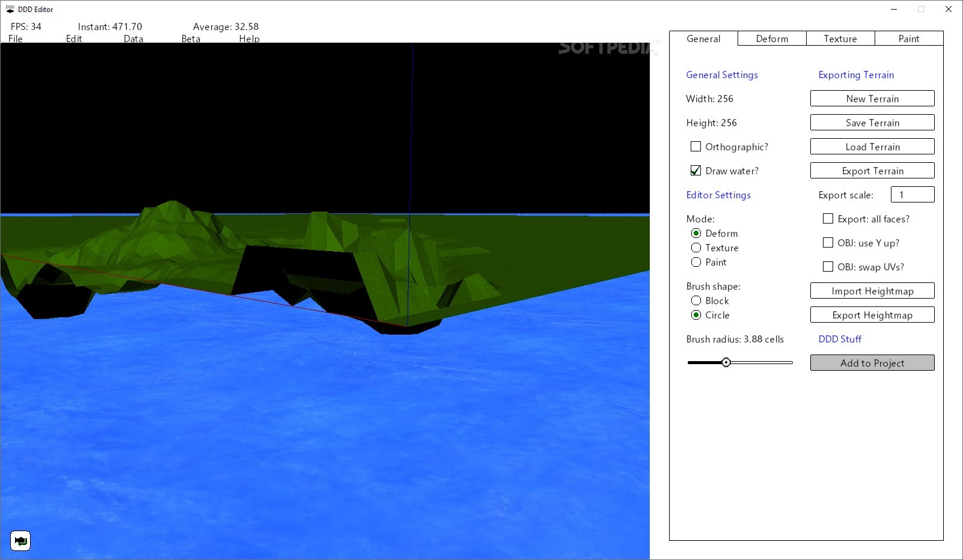Switch to the Deform tab

click(x=772, y=38)
